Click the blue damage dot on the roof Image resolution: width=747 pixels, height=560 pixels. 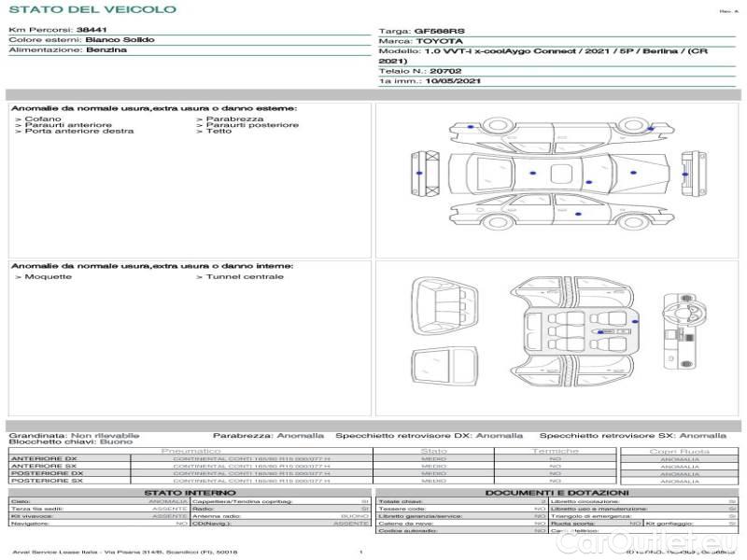[531, 174]
